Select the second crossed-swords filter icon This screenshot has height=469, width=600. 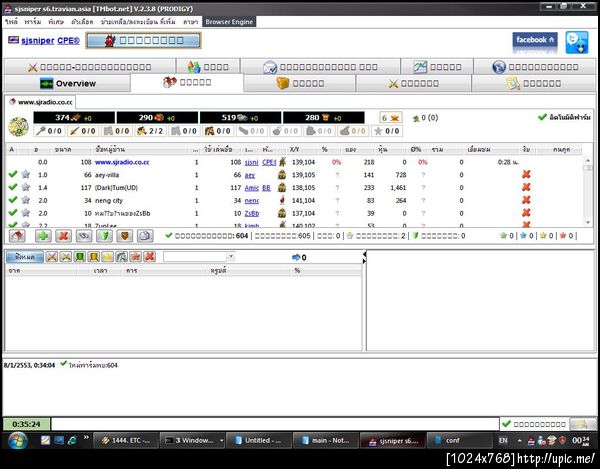pos(65,257)
